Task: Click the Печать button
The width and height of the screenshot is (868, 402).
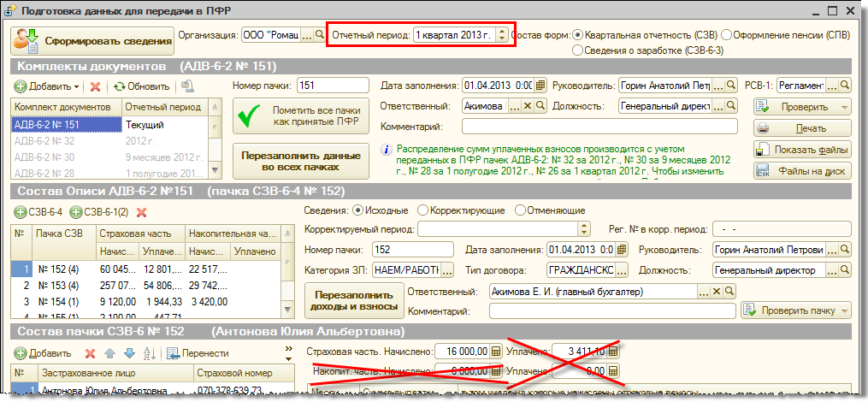Action: tap(802, 128)
